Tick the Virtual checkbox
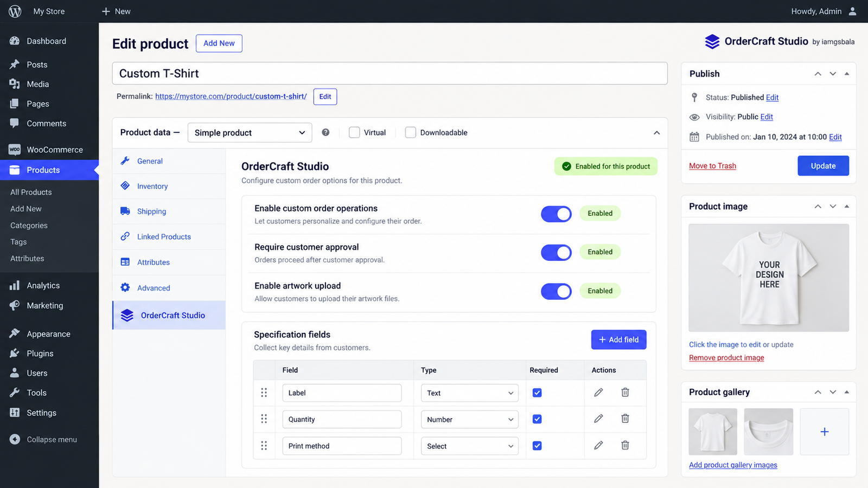This screenshot has height=488, width=868. click(x=354, y=132)
